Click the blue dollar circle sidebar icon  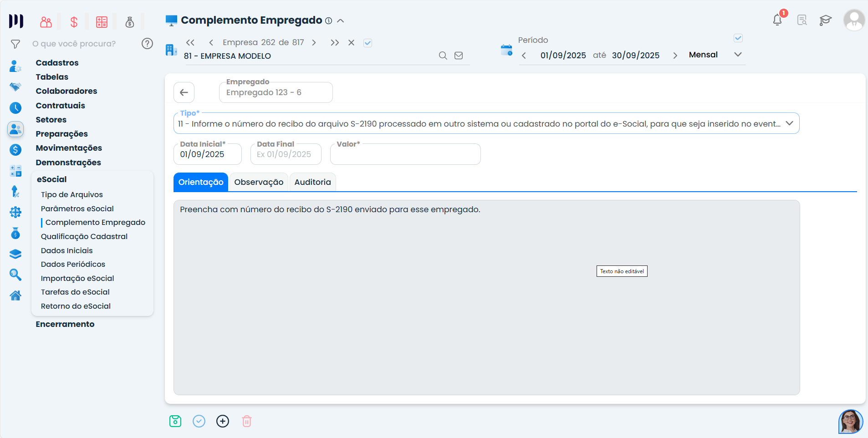(15, 150)
